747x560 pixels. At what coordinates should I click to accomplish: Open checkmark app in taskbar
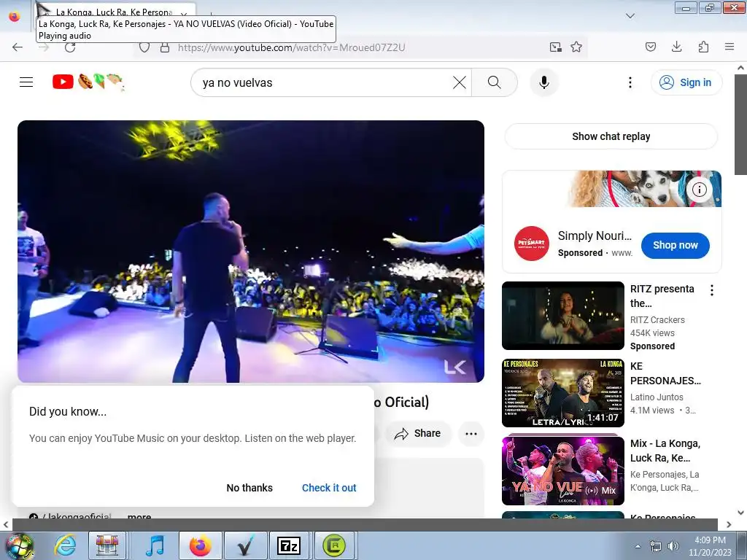[245, 545]
